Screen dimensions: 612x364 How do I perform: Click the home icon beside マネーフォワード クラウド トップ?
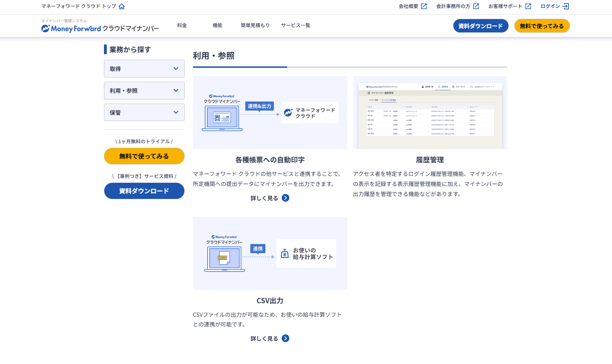pyautogui.click(x=122, y=6)
